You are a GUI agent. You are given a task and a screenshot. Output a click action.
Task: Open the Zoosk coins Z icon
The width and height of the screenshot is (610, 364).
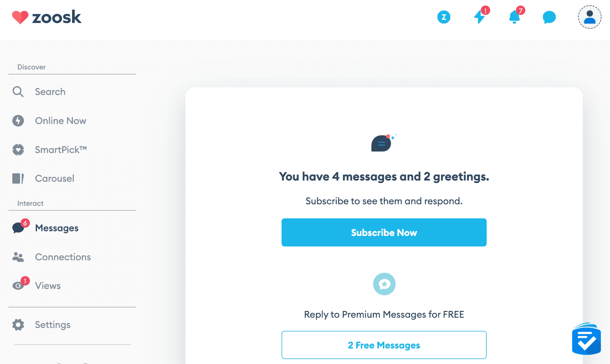pos(444,17)
